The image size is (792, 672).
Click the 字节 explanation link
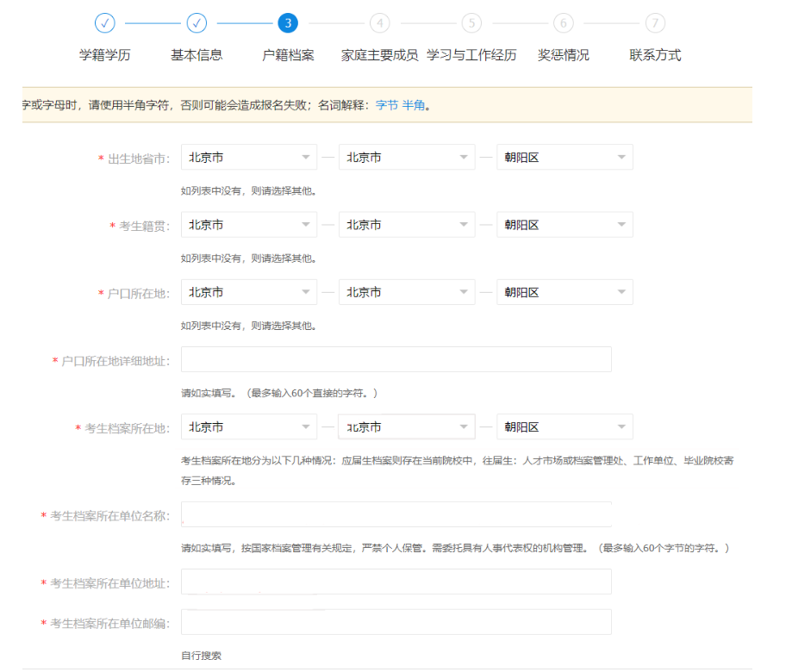point(387,105)
